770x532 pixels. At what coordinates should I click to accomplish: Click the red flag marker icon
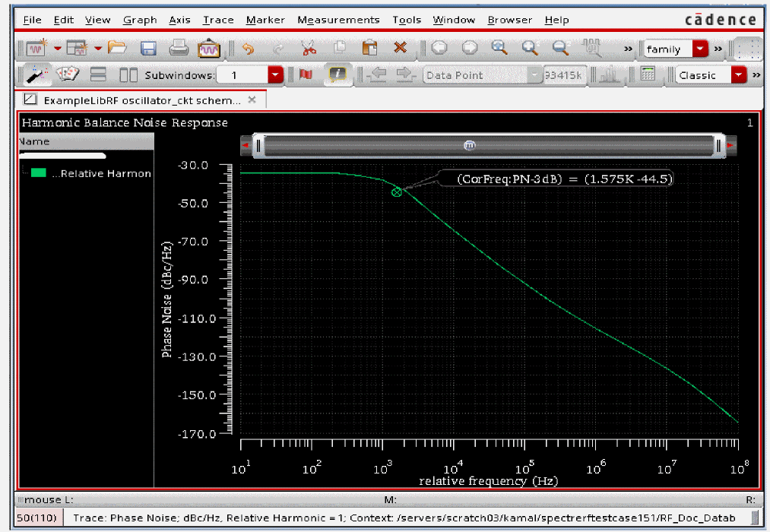306,74
